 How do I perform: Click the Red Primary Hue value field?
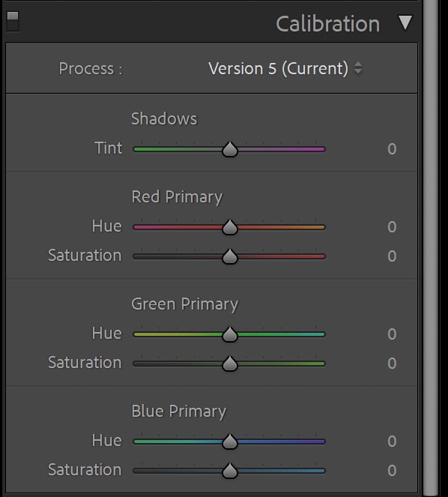point(392,227)
